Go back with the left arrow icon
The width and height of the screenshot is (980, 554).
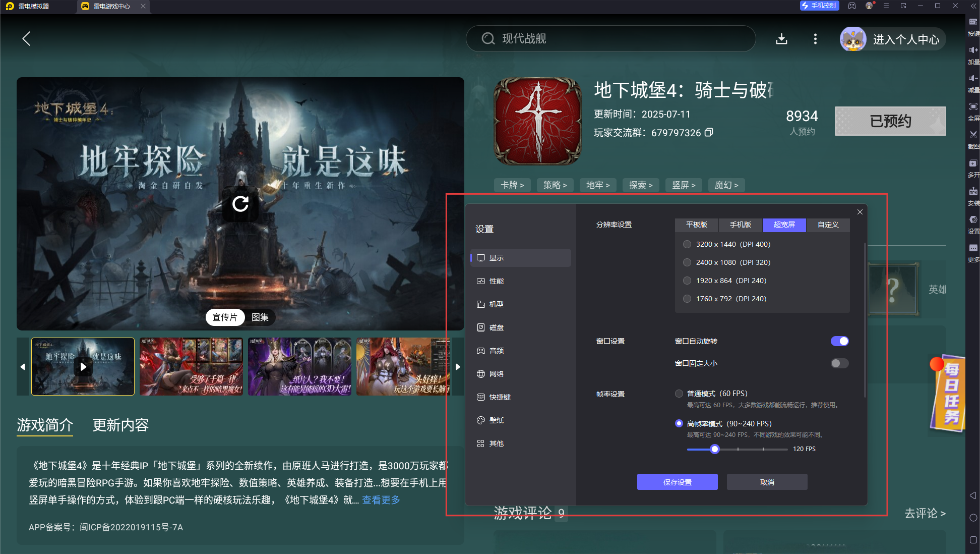27,38
